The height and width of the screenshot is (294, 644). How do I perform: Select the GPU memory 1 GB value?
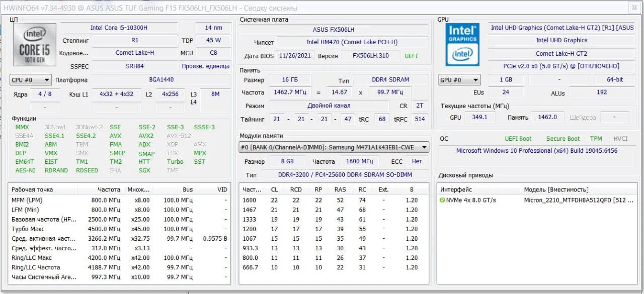click(506, 80)
